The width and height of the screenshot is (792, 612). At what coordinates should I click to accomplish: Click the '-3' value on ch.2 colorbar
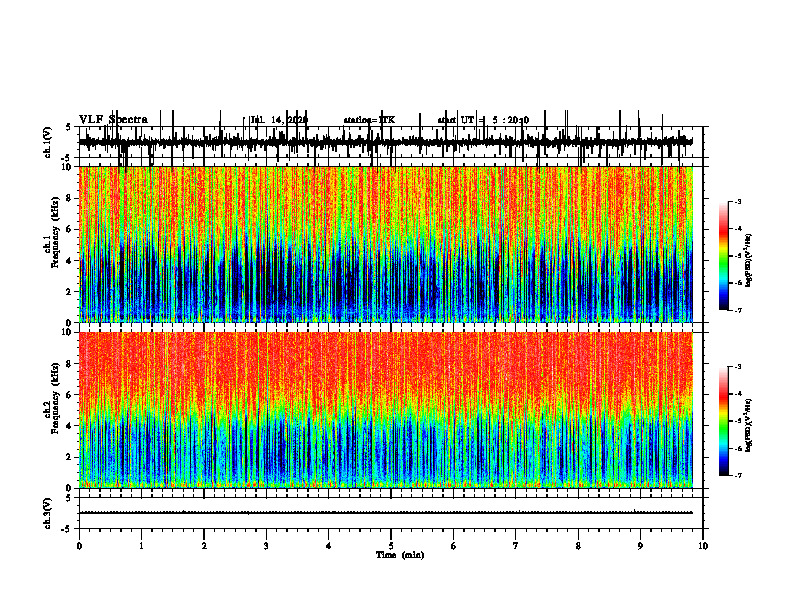click(738, 367)
